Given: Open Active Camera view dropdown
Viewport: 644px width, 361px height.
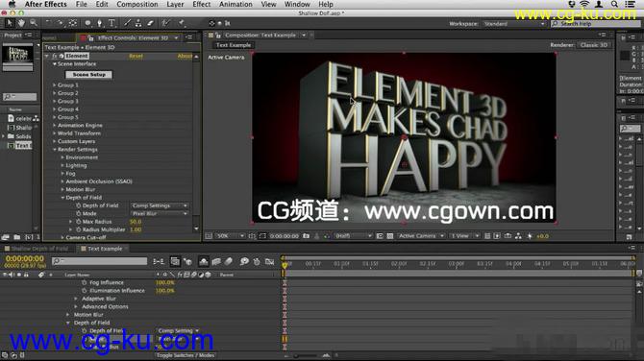Looking at the screenshot, I should pos(421,236).
